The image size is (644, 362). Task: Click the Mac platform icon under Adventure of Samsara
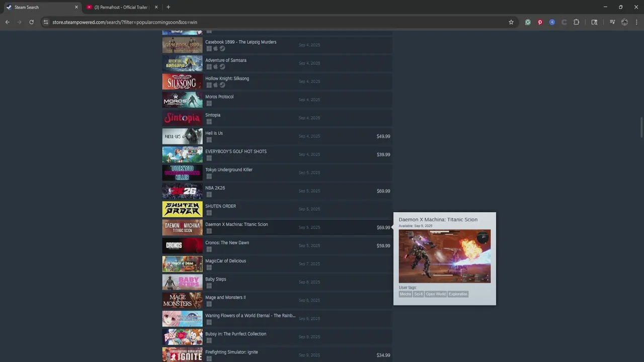tap(215, 67)
